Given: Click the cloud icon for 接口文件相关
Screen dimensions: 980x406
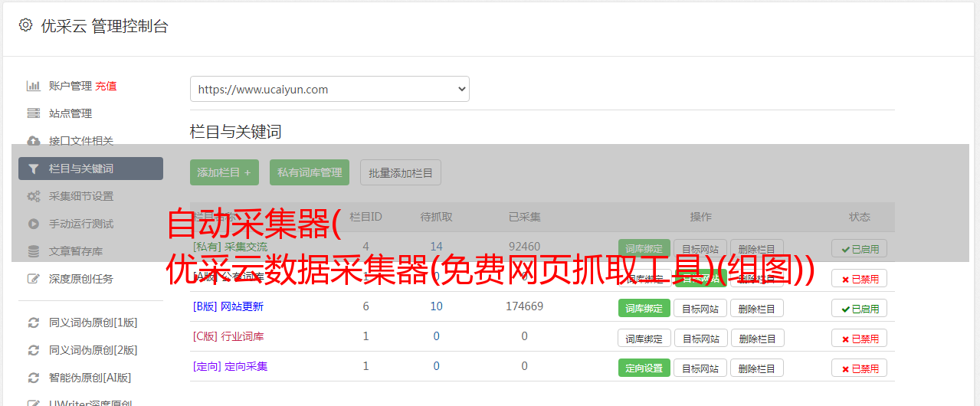Looking at the screenshot, I should (34, 141).
